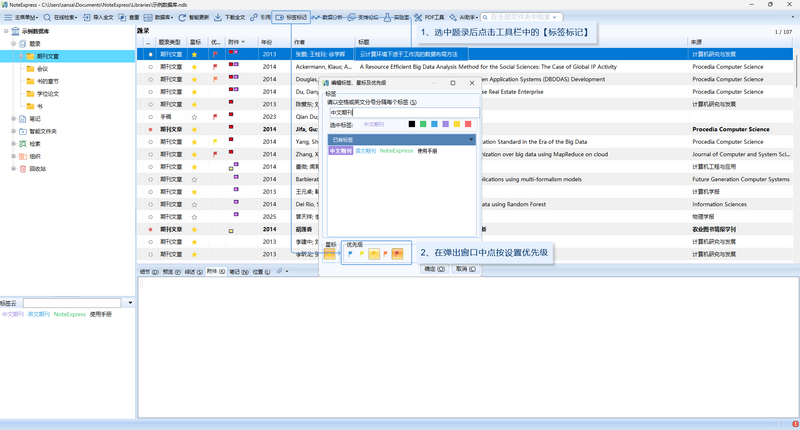
Task: Click 下载全文 download full text
Action: tap(229, 17)
